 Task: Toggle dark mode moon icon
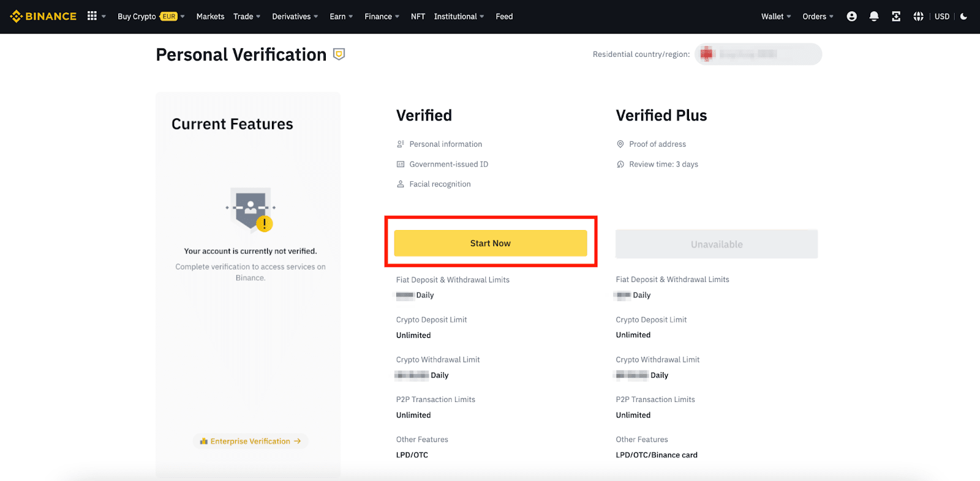(963, 17)
